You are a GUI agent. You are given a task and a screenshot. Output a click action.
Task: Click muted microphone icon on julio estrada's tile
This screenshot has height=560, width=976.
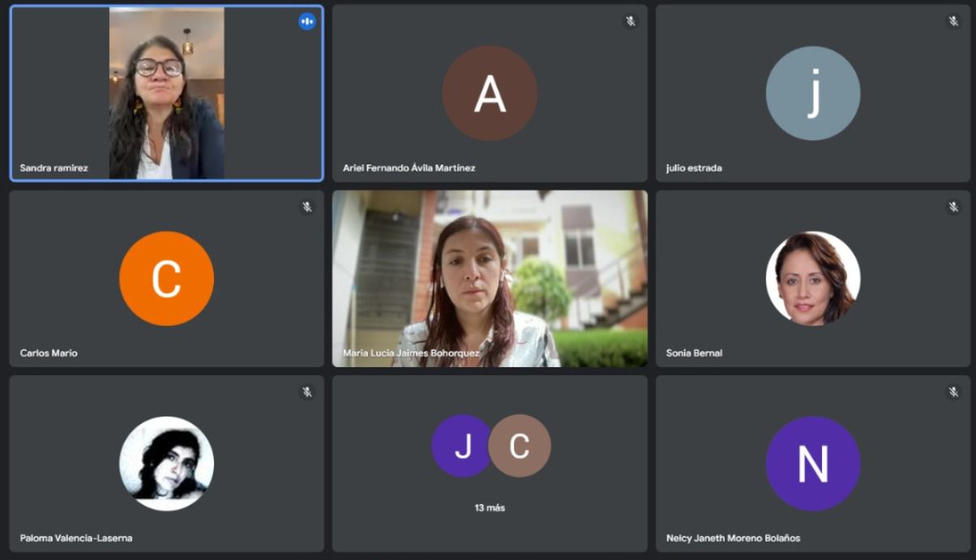(953, 22)
